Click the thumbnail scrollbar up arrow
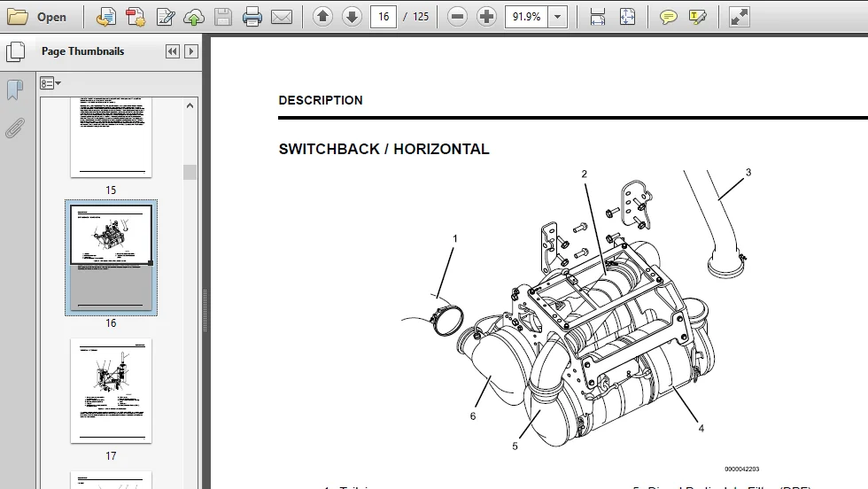 190,105
